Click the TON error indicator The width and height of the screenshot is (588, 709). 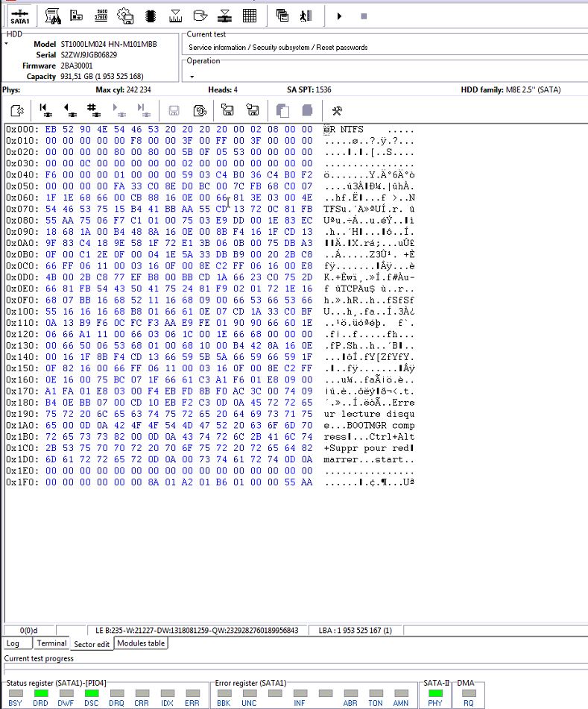(x=376, y=693)
